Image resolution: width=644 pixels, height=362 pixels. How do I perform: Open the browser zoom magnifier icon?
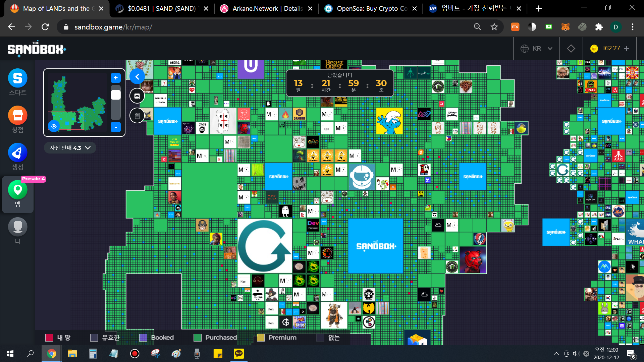click(x=477, y=27)
